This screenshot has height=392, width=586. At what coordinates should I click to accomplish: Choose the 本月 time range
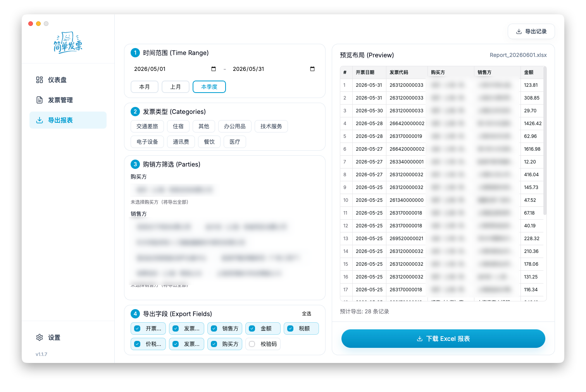145,87
